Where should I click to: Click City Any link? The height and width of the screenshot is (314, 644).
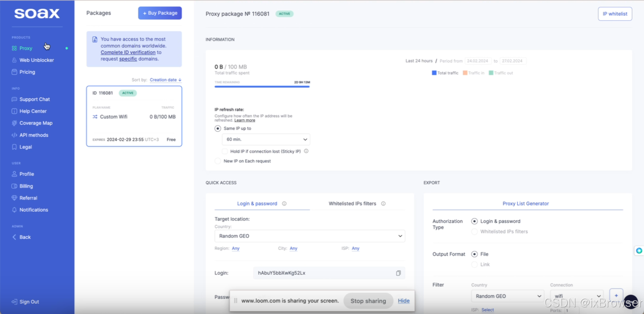coord(294,248)
